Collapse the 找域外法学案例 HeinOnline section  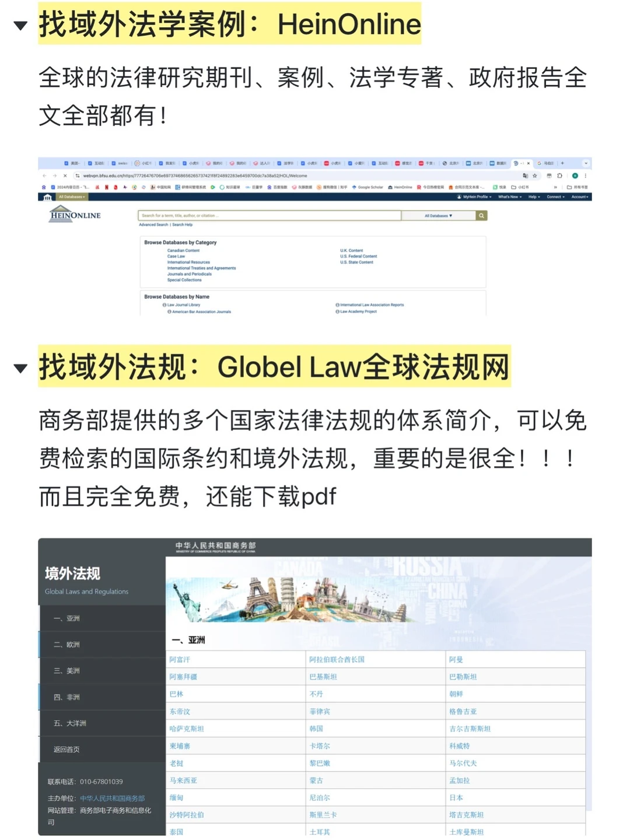tap(20, 26)
